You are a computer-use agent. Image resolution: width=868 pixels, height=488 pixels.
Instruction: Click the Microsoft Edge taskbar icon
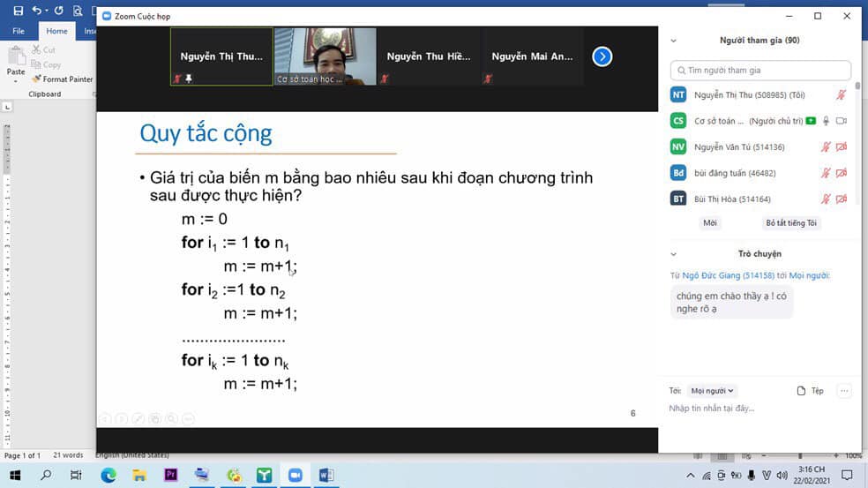coord(108,476)
